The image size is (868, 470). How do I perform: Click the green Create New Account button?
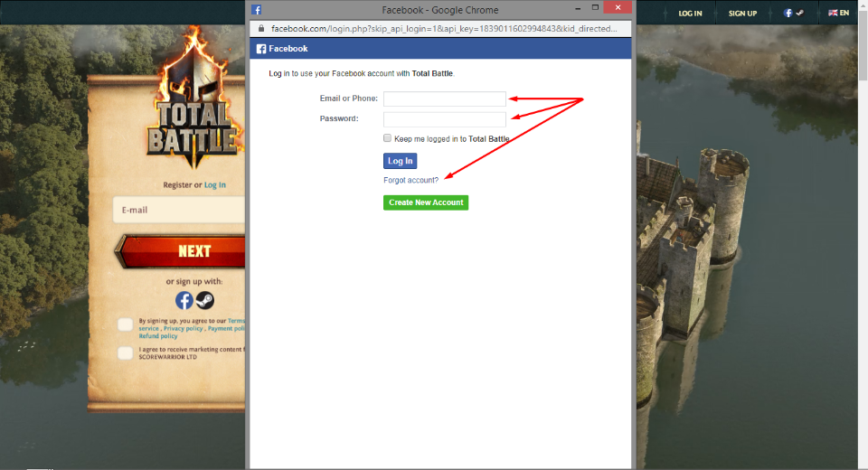(x=426, y=202)
